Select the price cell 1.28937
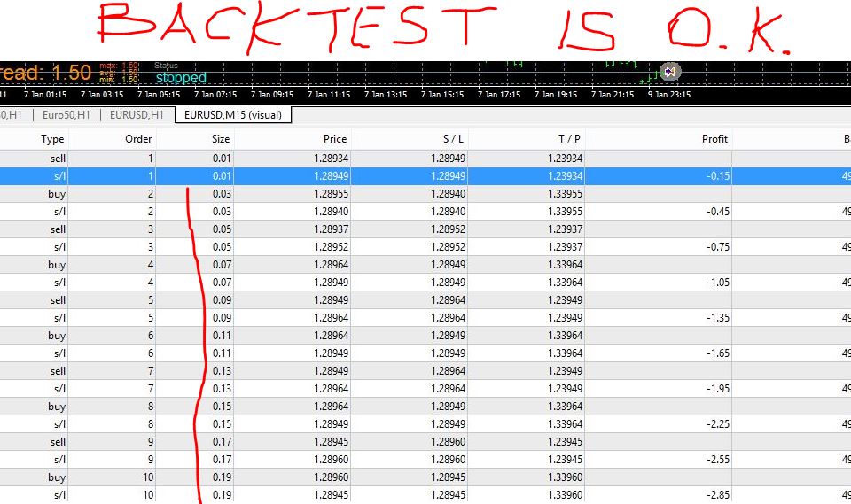Viewport: 851px width, 504px height. [x=331, y=229]
